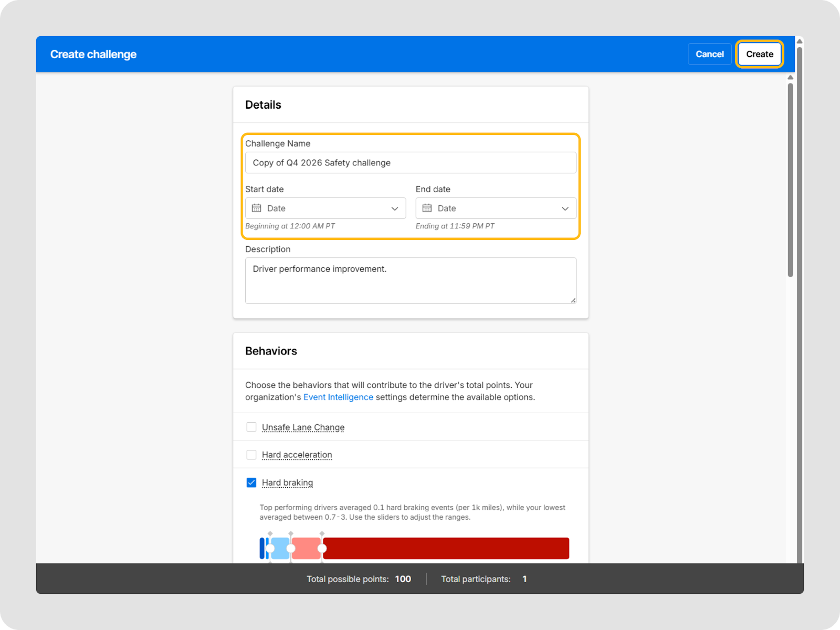Grab the Description box resize handle

click(573, 300)
